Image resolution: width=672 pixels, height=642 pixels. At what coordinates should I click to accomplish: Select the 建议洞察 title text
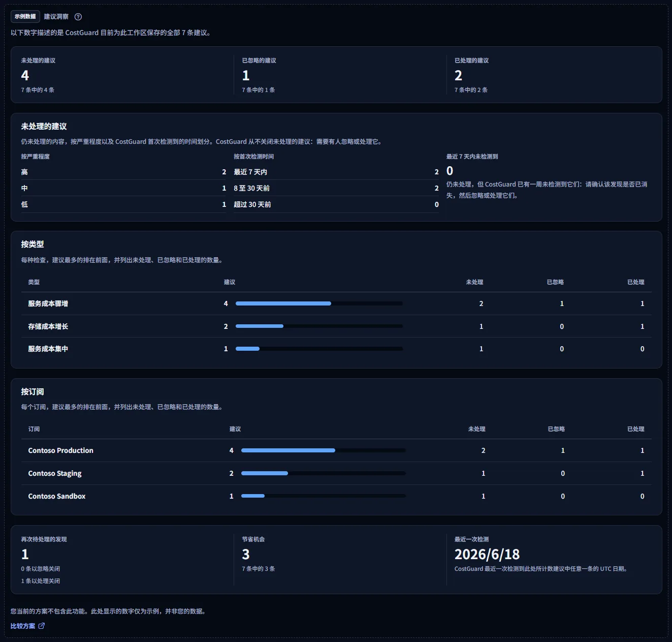coord(56,17)
